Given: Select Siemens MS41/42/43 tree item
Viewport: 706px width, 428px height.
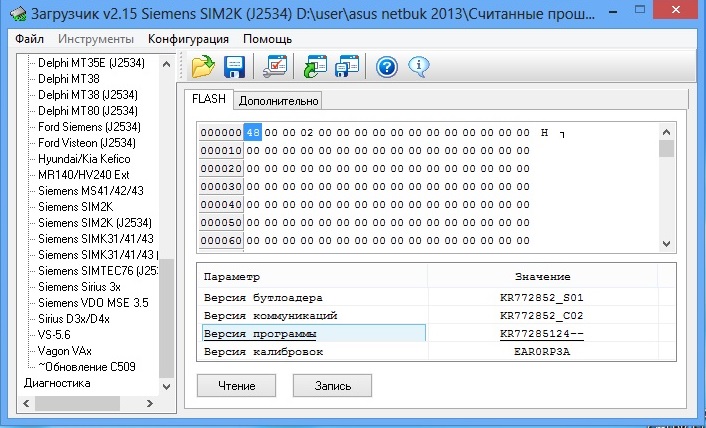Looking at the screenshot, I should [91, 191].
